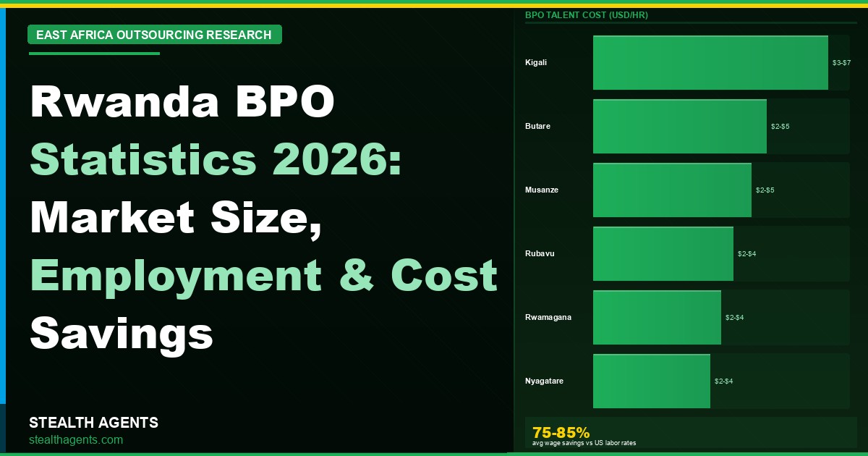Select the Rubavu row label
This screenshot has height=456, width=868.
pos(540,253)
